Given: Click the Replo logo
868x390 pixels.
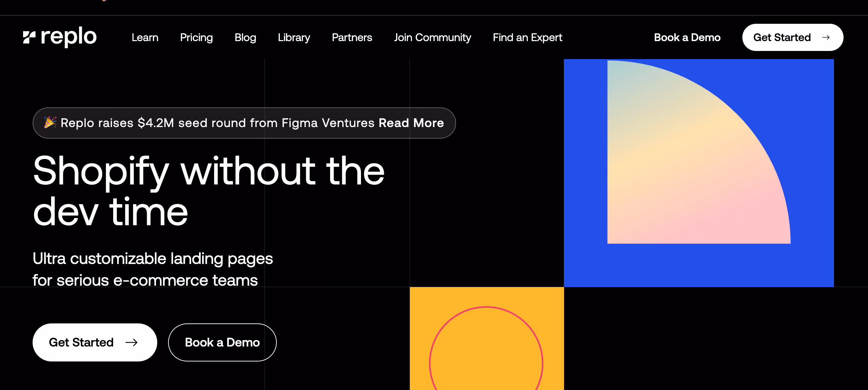Looking at the screenshot, I should pos(60,37).
